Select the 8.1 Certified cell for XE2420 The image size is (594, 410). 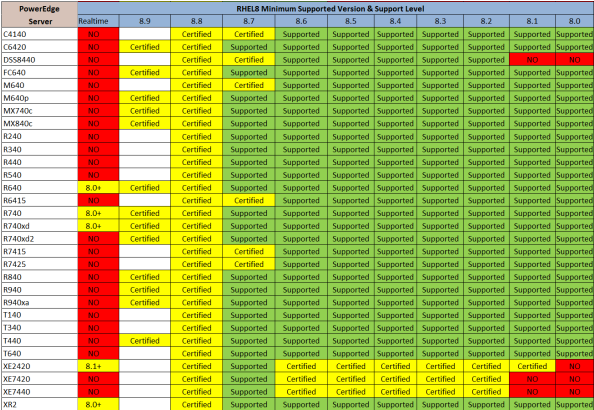click(x=533, y=366)
